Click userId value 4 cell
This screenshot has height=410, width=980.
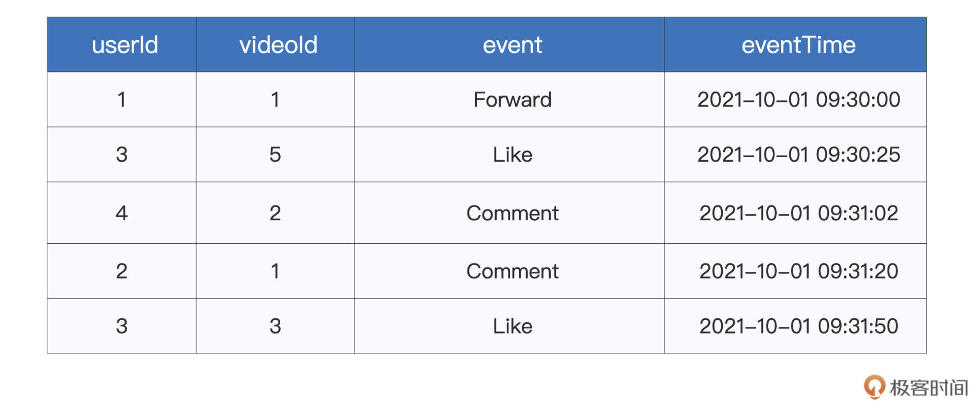(x=121, y=213)
